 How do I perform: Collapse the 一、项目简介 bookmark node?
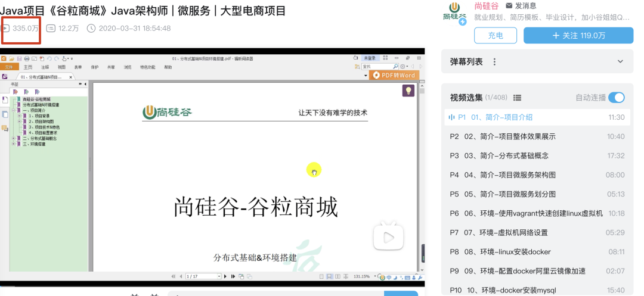(13, 110)
